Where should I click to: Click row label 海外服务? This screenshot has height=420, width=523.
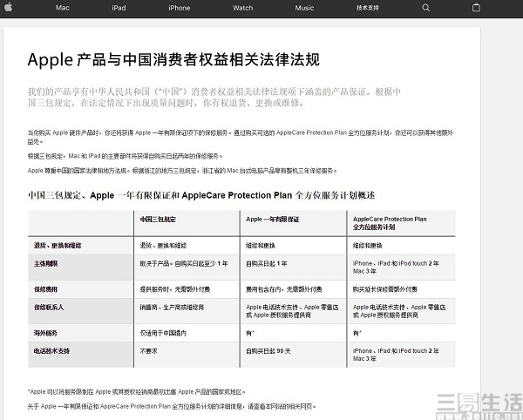[x=45, y=333]
